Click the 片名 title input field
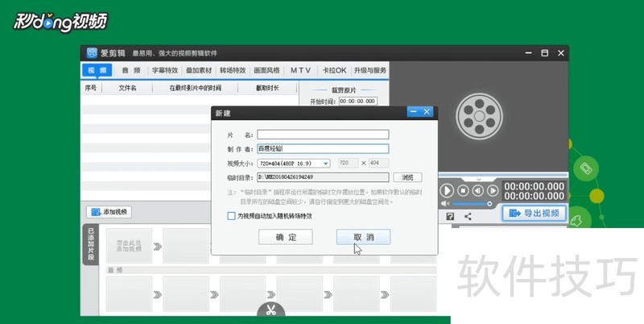The height and width of the screenshot is (324, 644). coord(322,135)
